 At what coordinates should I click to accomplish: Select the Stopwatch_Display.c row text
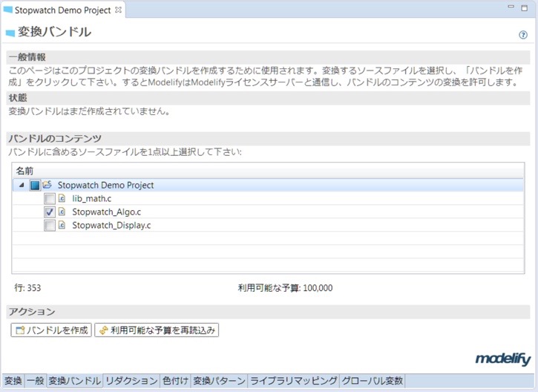[111, 226]
